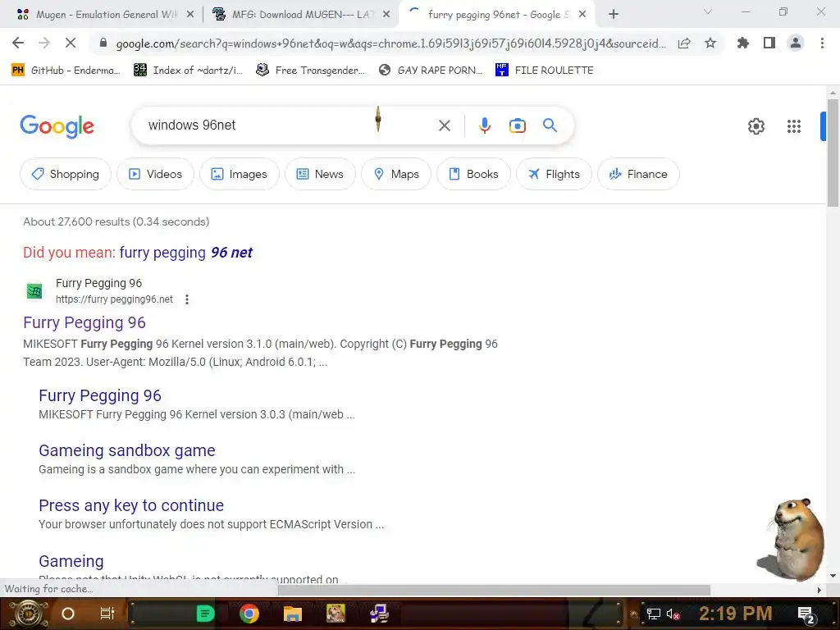840x630 pixels.
Task: Filter results by Videos
Action: pyautogui.click(x=155, y=174)
